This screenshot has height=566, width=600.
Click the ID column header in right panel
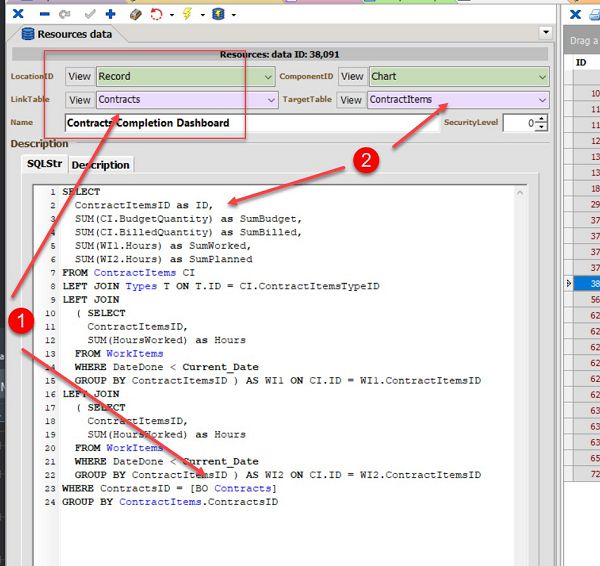(x=581, y=63)
